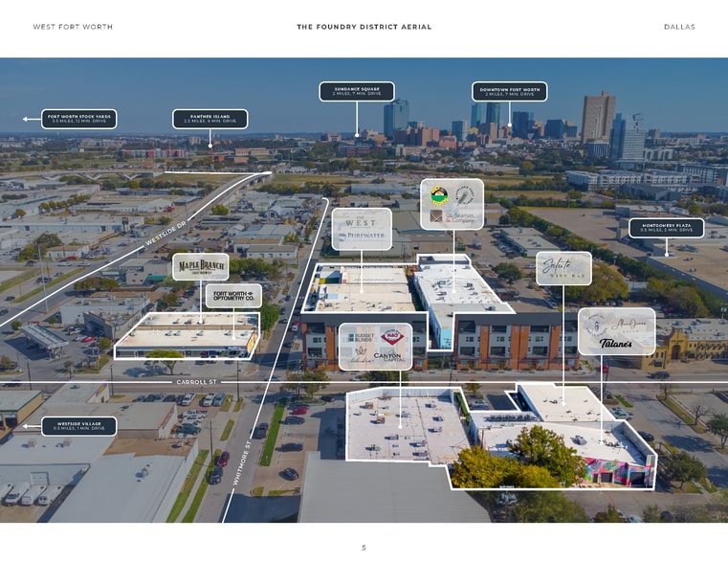Click the Fort Worth Optometry Co. logo
Screen dimensions: 728x563
tap(233, 296)
